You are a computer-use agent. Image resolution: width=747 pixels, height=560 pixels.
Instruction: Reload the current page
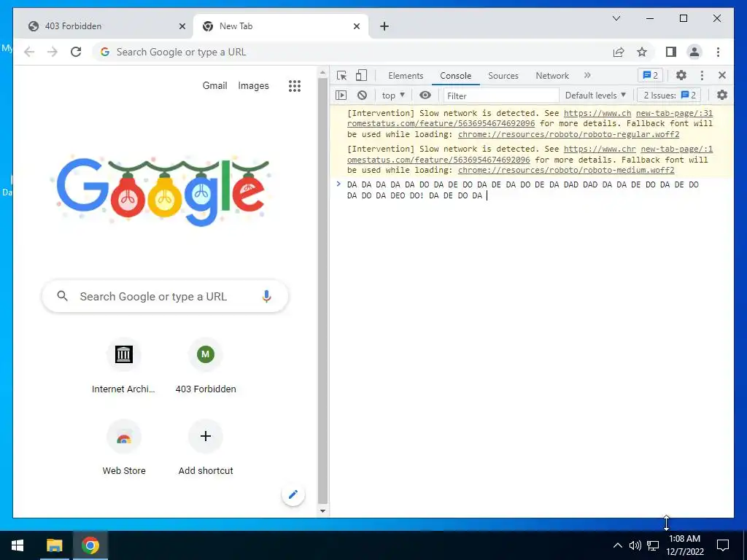[76, 52]
